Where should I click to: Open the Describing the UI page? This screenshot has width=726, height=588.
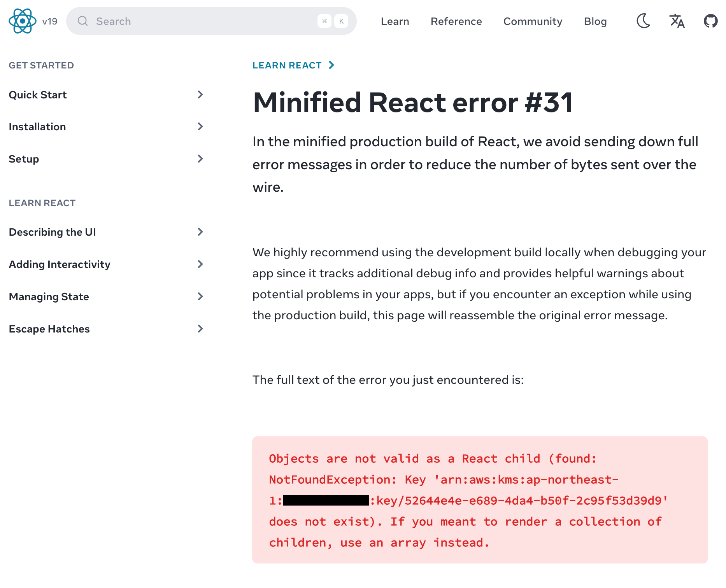point(53,232)
